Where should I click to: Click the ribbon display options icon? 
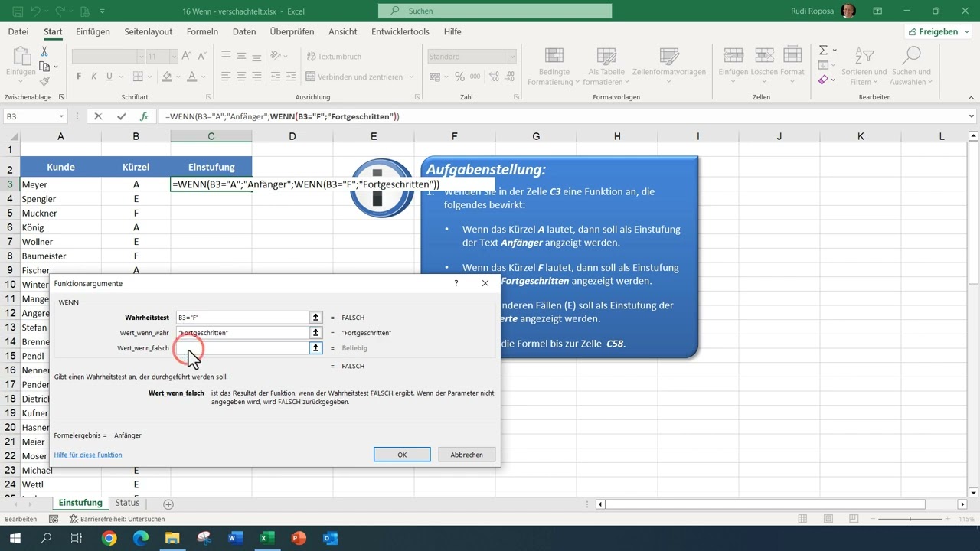877,11
